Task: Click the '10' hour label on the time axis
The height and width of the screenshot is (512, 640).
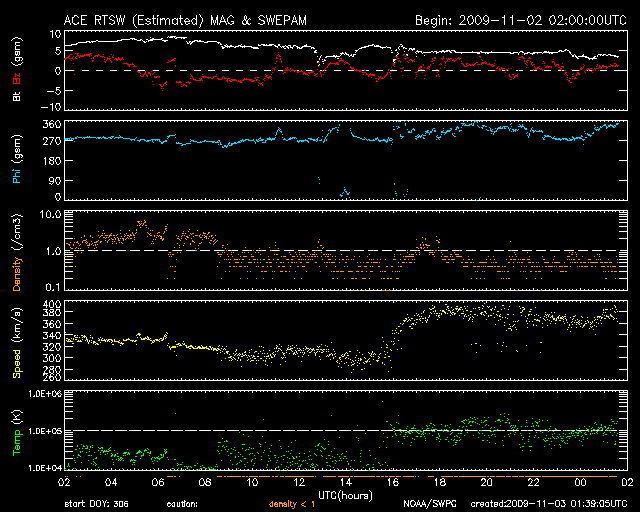Action: click(x=252, y=483)
